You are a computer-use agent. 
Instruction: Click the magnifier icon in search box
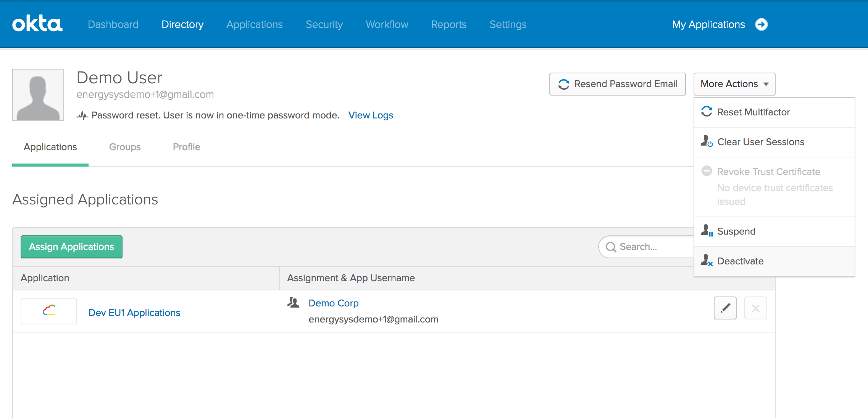pos(611,247)
